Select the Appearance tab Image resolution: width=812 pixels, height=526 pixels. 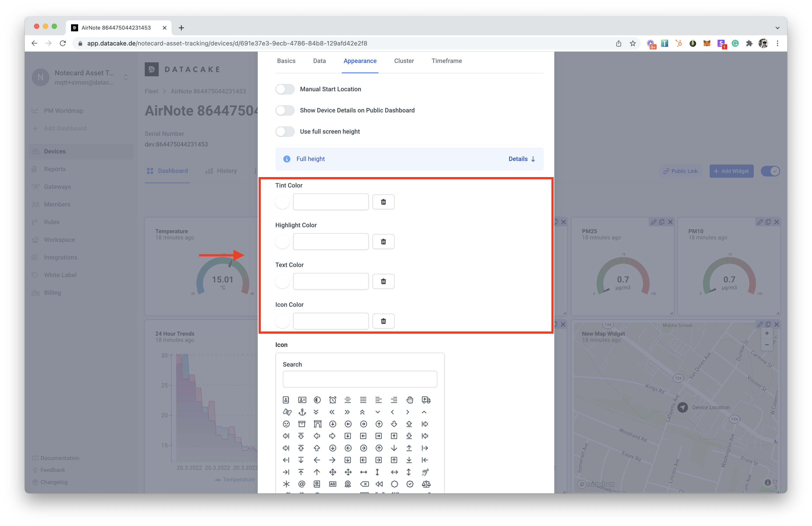coord(360,61)
